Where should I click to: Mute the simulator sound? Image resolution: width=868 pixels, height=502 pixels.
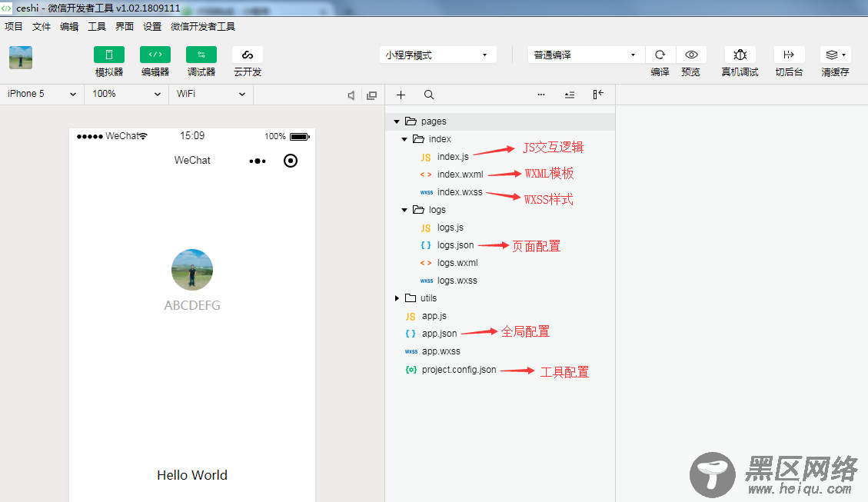point(351,95)
